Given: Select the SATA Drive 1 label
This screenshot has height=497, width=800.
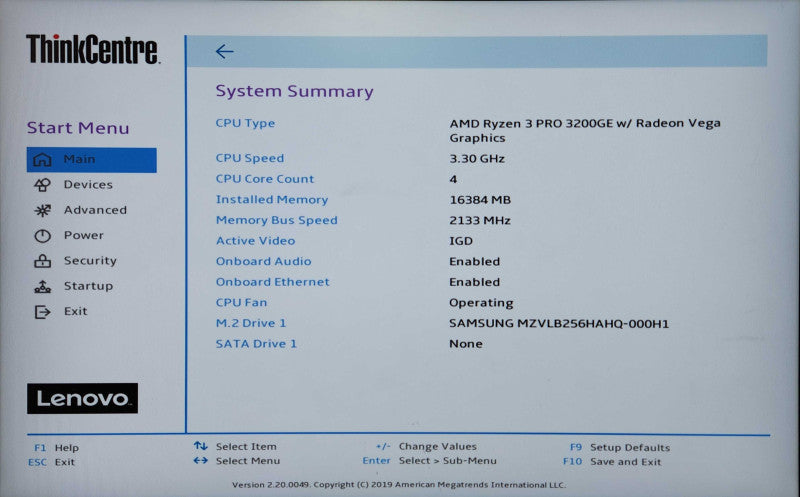Looking at the screenshot, I should point(256,344).
